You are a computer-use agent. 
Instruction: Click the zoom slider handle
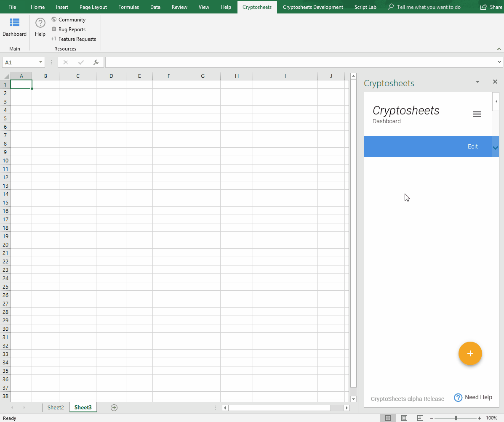tap(456, 418)
